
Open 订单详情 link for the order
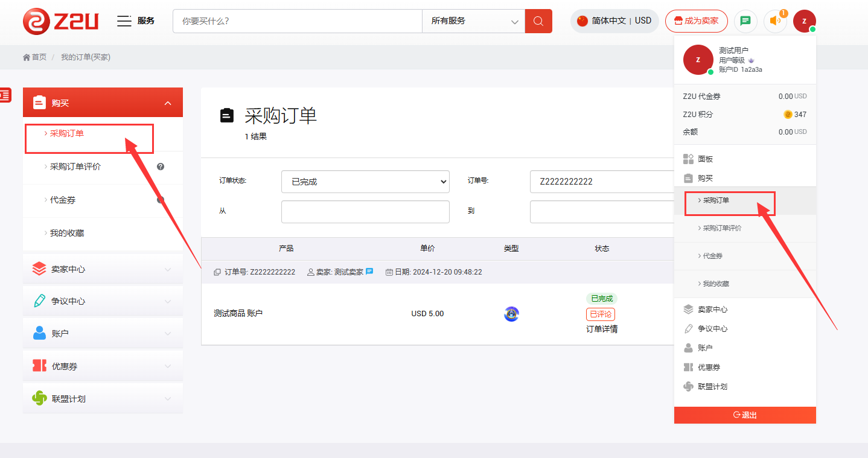(602, 329)
